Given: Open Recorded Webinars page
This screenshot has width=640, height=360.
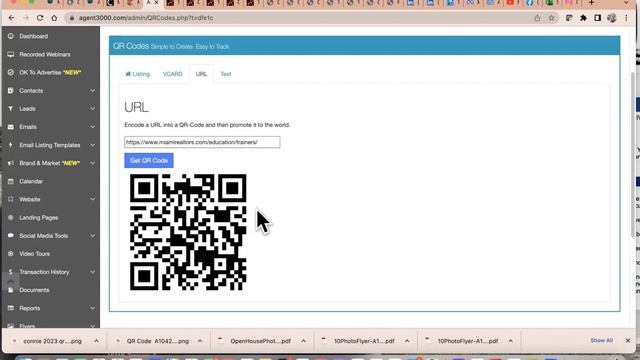Looking at the screenshot, I should (45, 54).
